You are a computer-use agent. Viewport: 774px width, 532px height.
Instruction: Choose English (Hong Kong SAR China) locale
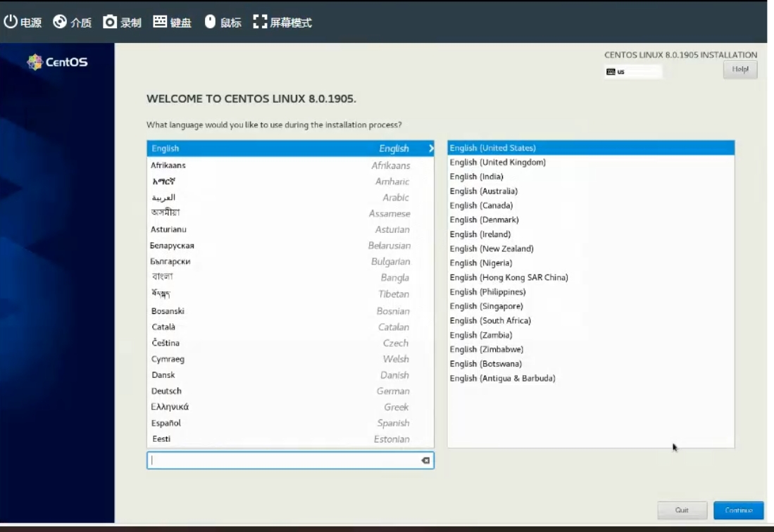pyautogui.click(x=591, y=277)
